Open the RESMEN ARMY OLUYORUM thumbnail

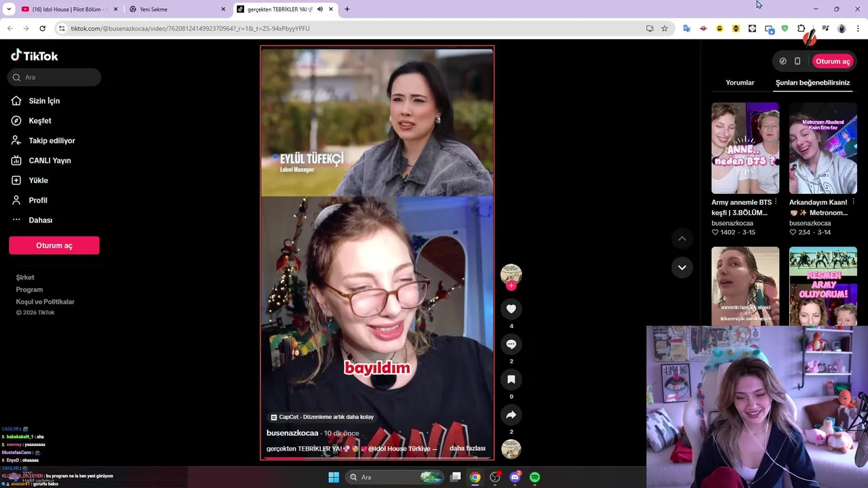[x=823, y=286]
